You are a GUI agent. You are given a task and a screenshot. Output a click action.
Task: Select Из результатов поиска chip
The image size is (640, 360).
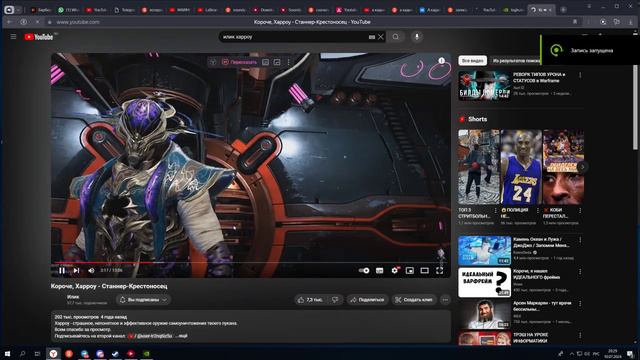pyautogui.click(x=516, y=60)
